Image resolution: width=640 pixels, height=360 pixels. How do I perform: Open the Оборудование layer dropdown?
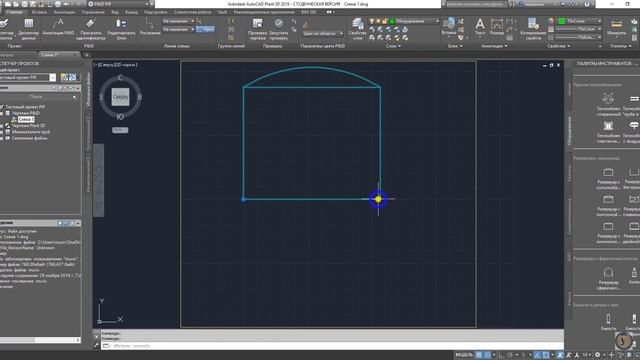point(438,21)
